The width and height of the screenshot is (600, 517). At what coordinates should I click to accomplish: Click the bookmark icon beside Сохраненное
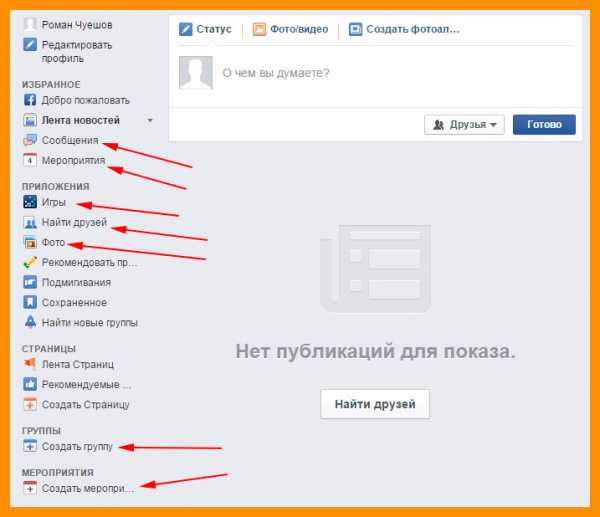30,302
